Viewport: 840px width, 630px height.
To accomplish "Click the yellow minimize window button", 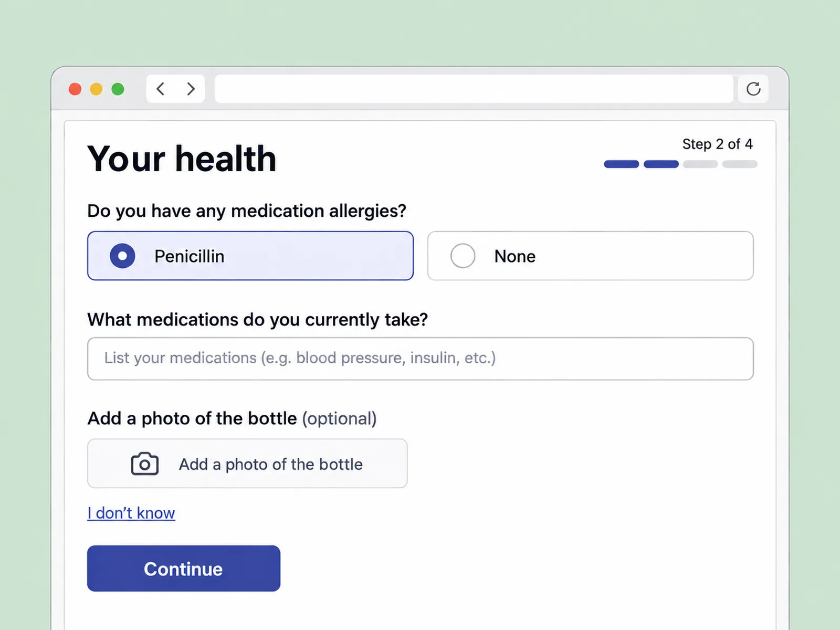I will [x=97, y=89].
